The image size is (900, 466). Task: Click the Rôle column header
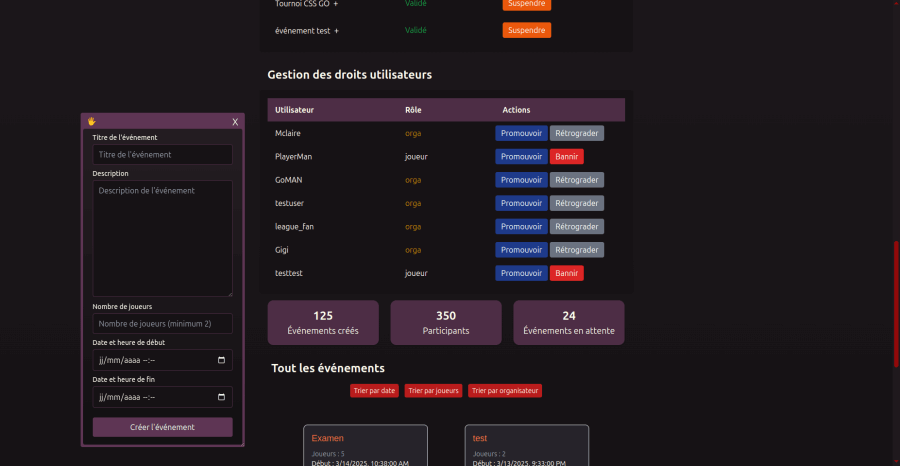coord(413,110)
